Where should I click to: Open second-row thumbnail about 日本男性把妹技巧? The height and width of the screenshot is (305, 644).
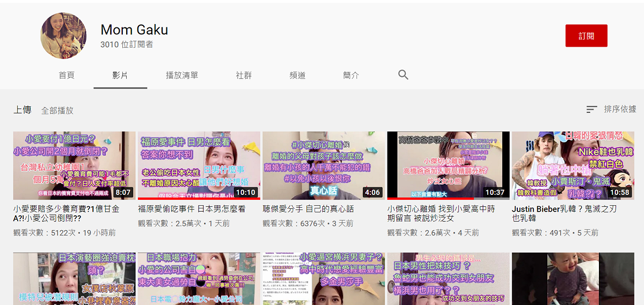click(x=448, y=279)
